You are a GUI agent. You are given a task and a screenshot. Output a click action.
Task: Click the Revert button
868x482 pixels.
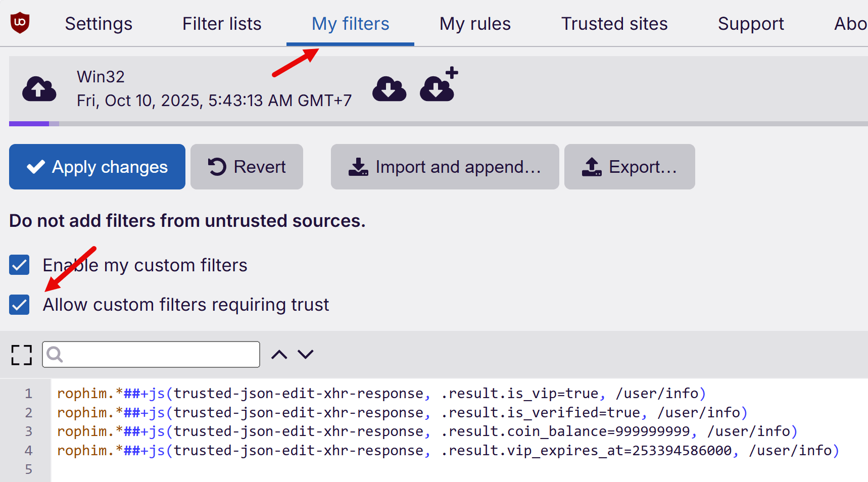[x=247, y=167]
